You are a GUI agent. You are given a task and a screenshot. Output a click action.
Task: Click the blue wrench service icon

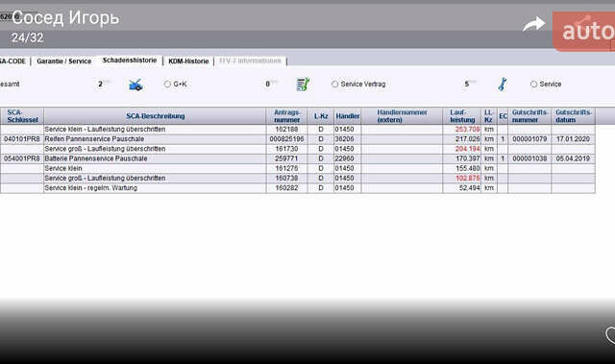pos(503,85)
